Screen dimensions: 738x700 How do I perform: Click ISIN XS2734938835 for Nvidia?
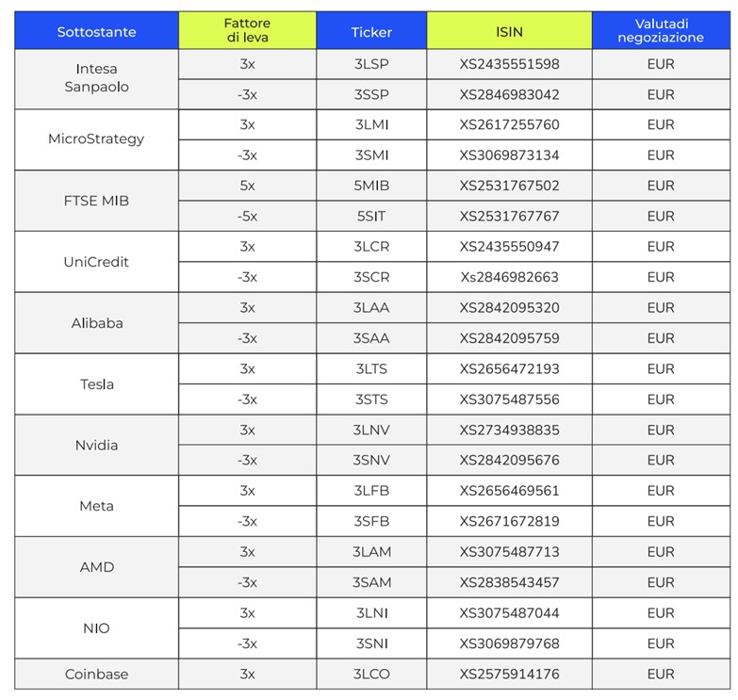pyautogui.click(x=509, y=430)
